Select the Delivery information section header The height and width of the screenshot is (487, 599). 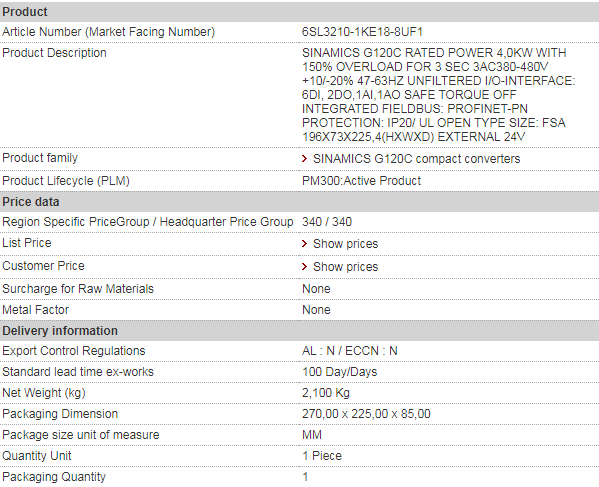click(x=300, y=331)
